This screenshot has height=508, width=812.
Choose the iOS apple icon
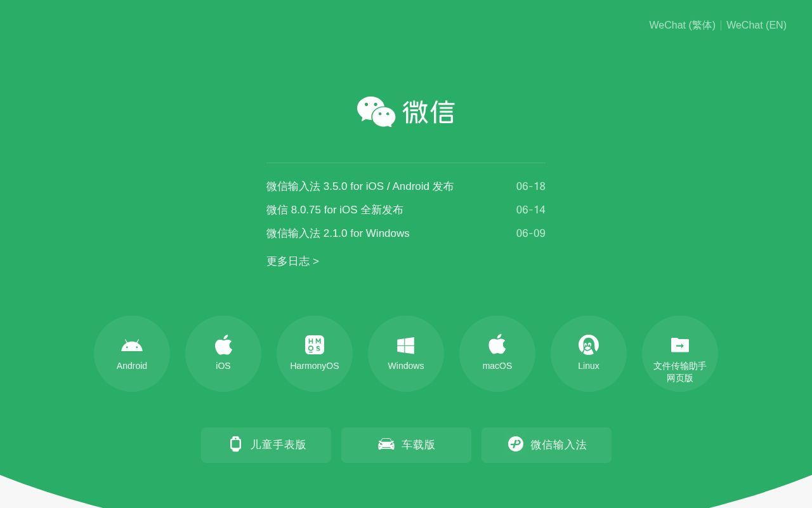(223, 345)
